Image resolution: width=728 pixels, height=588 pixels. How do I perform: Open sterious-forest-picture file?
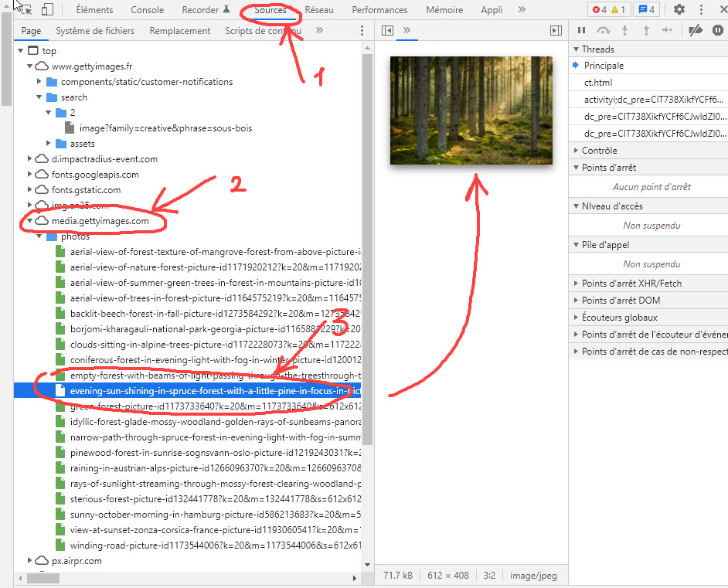pyautogui.click(x=216, y=499)
